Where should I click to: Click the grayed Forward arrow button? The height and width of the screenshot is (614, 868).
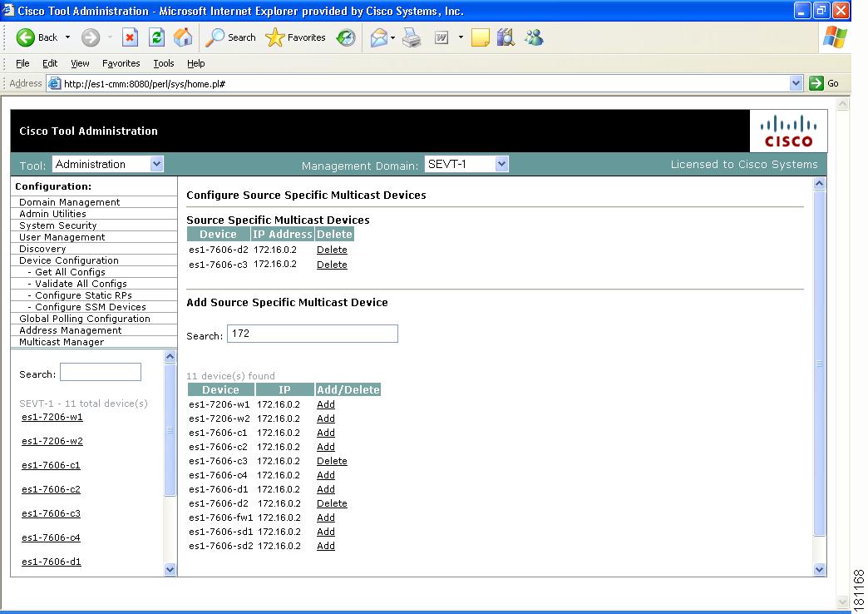coord(91,37)
